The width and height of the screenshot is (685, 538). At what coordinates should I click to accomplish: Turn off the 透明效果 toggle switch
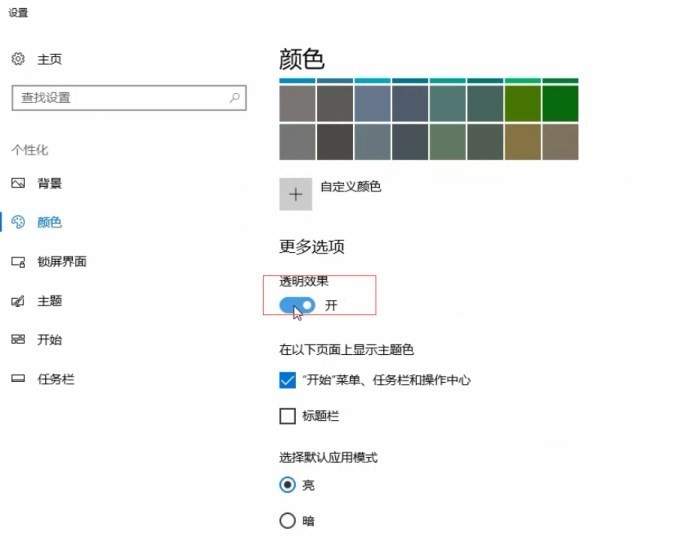pos(297,305)
